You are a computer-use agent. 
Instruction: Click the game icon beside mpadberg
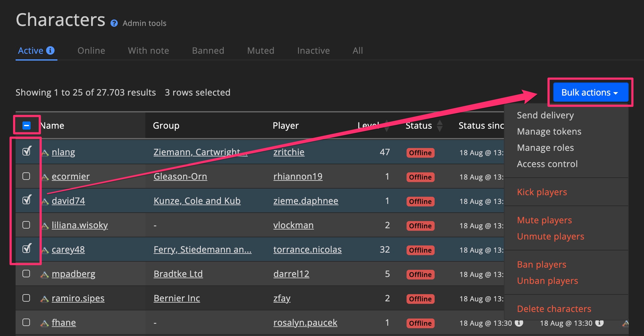[44, 274]
